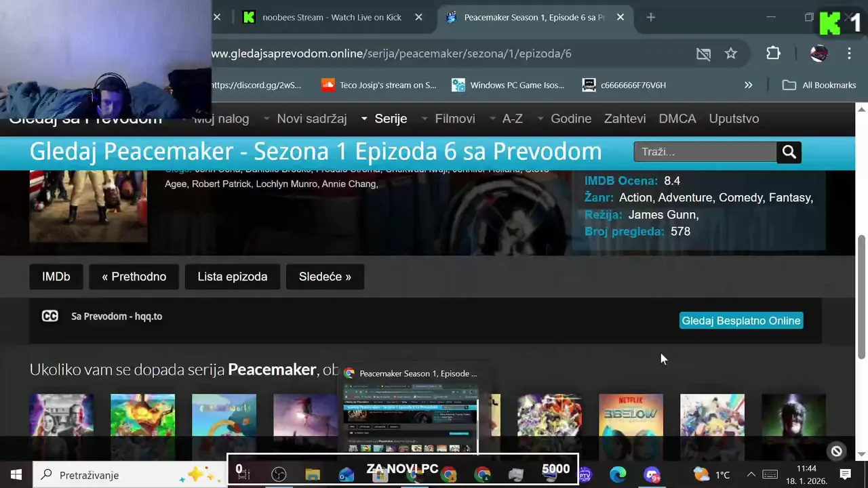Open the Chrome three-dot menu
The height and width of the screenshot is (488, 868).
tap(849, 54)
